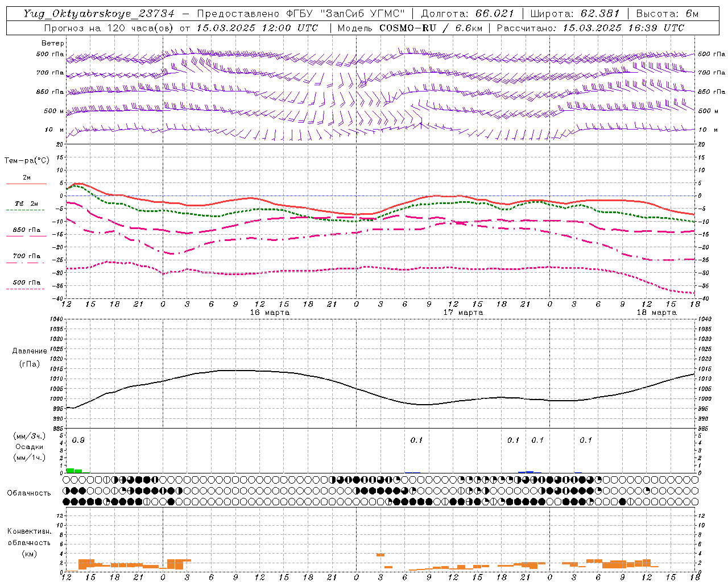Select the 2м temperature legend entry
Viewport: 728px width, 582px height.
point(27,177)
